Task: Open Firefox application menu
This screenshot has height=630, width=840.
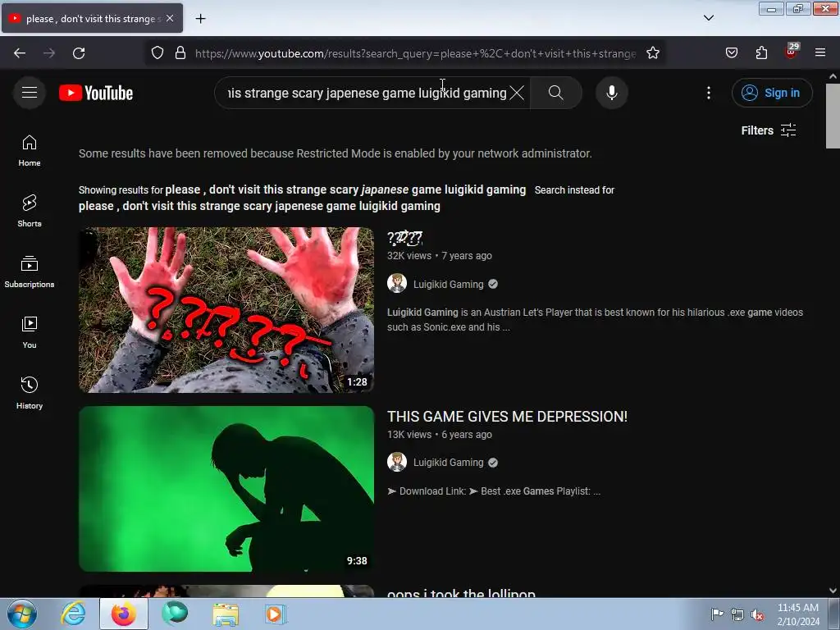Action: click(820, 52)
